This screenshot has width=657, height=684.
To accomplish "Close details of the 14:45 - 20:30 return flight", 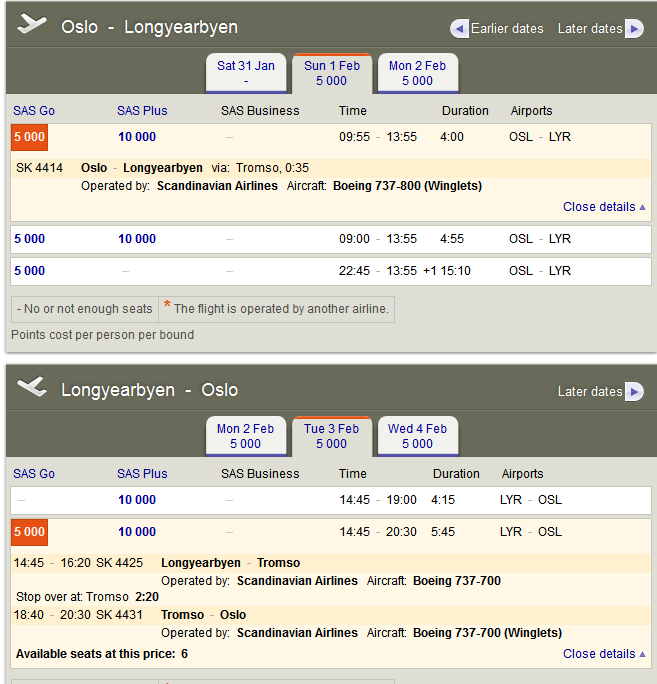I will pos(604,654).
